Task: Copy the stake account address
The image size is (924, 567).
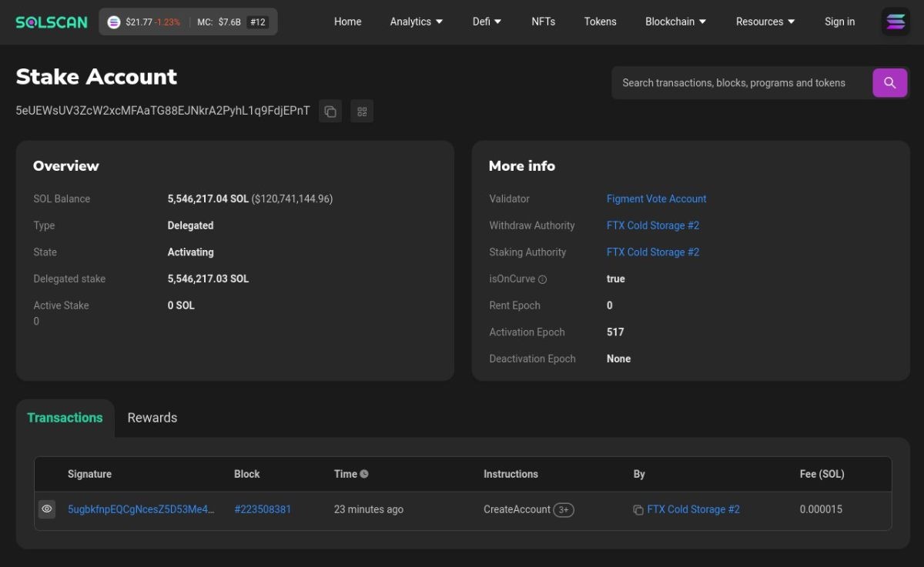Action: click(x=330, y=112)
